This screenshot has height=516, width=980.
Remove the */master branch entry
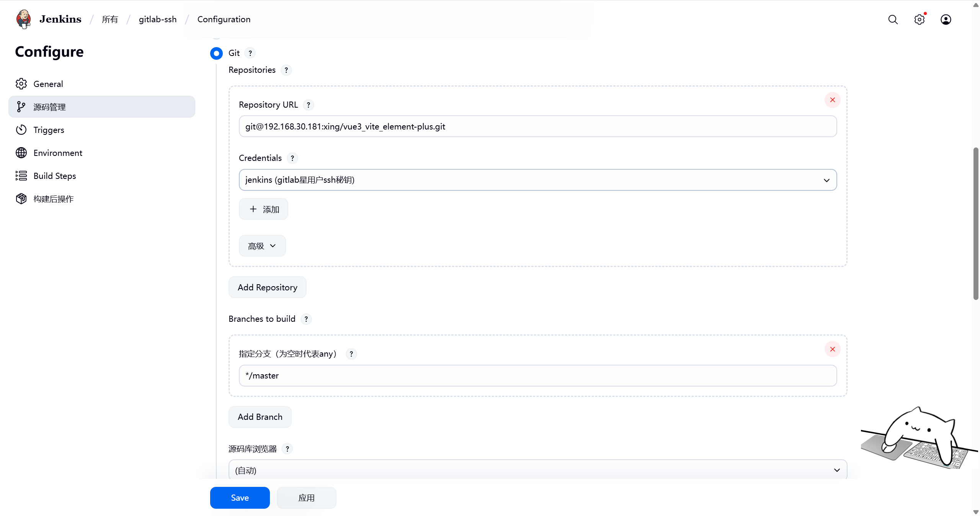click(832, 349)
